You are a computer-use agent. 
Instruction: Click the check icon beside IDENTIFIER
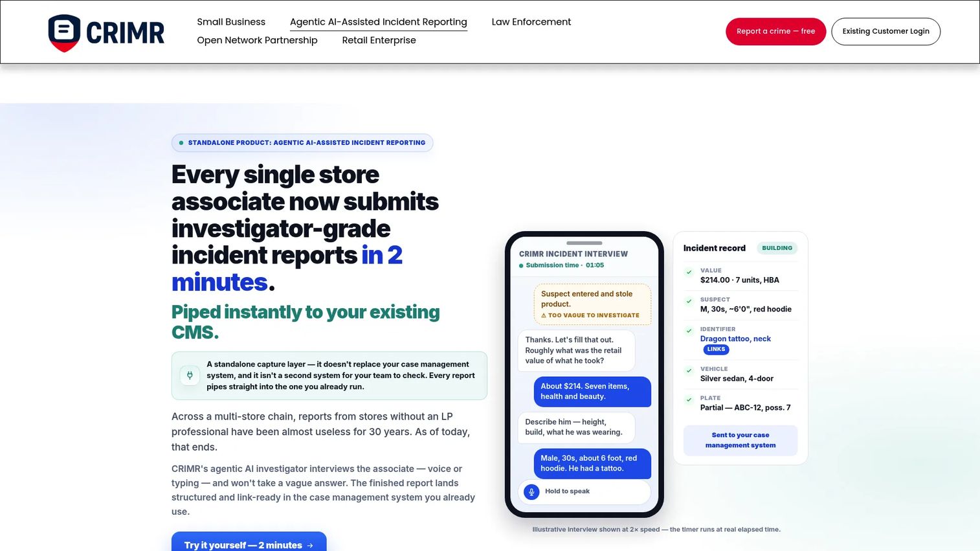(689, 331)
